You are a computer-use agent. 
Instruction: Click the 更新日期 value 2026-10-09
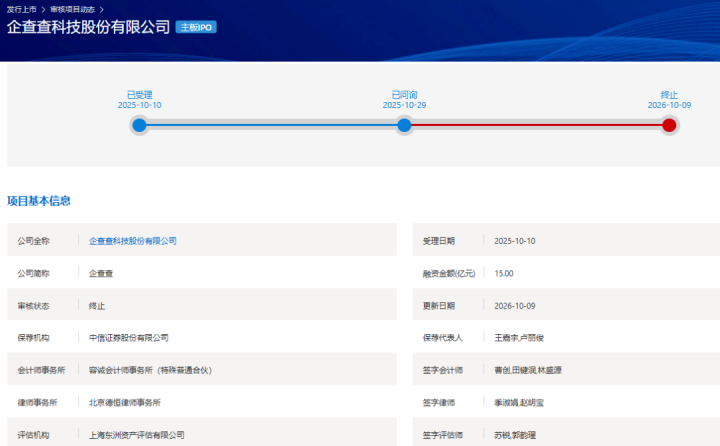[515, 306]
